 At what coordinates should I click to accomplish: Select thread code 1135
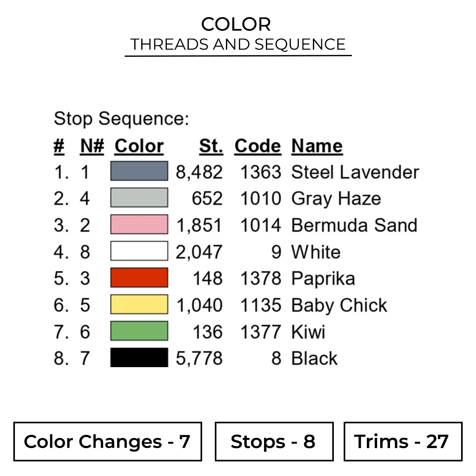pyautogui.click(x=261, y=305)
